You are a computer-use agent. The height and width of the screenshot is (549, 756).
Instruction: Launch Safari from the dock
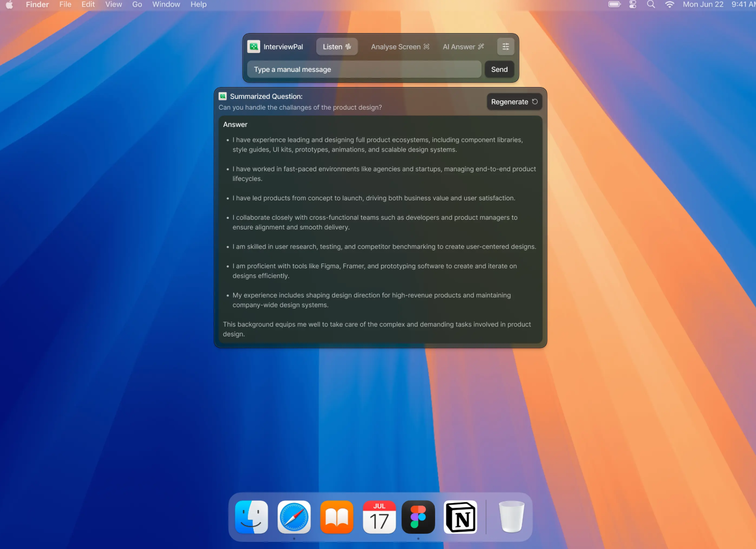click(294, 517)
